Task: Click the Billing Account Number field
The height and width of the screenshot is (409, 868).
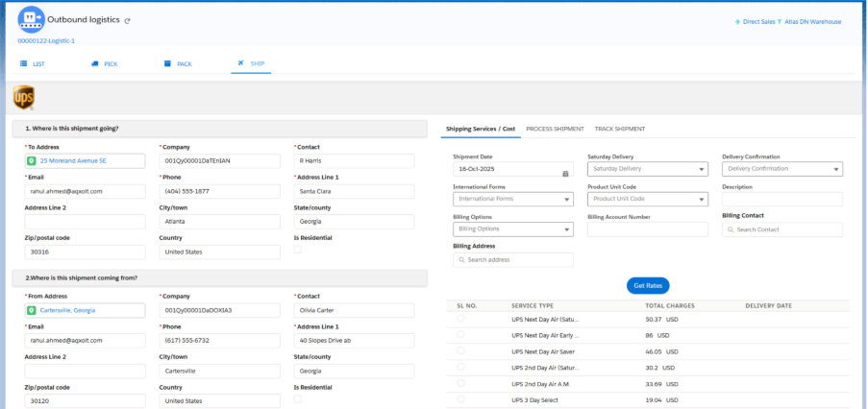Action: click(647, 230)
